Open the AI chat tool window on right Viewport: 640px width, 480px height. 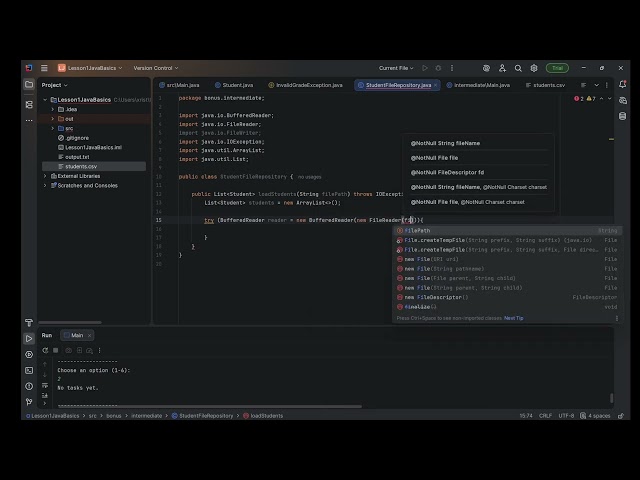622,100
